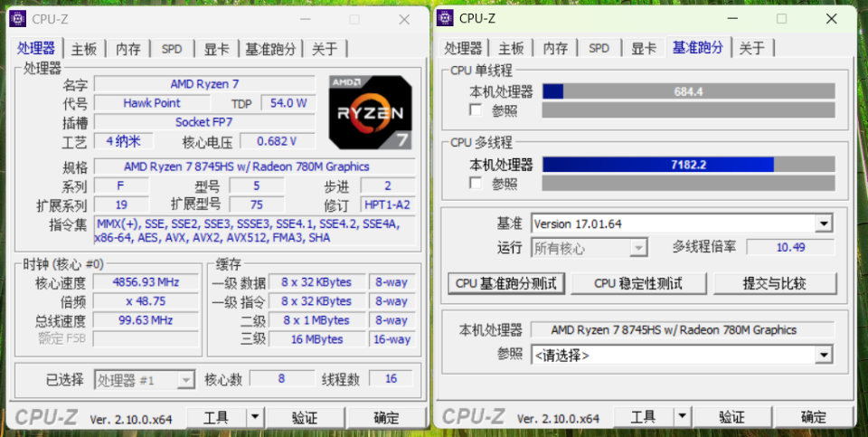Select 显卡 tab in left window
This screenshot has width=868, height=437.
tap(216, 49)
